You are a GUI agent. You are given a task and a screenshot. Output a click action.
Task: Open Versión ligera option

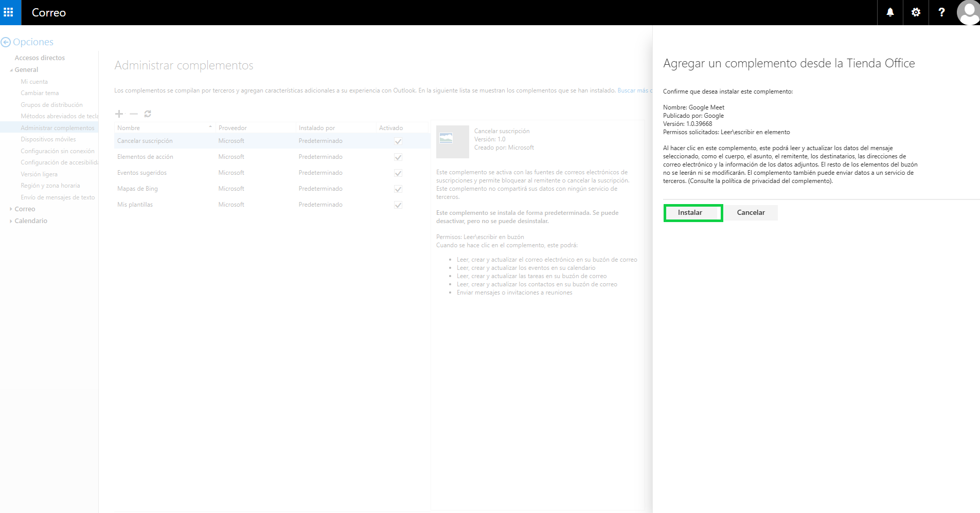click(39, 174)
